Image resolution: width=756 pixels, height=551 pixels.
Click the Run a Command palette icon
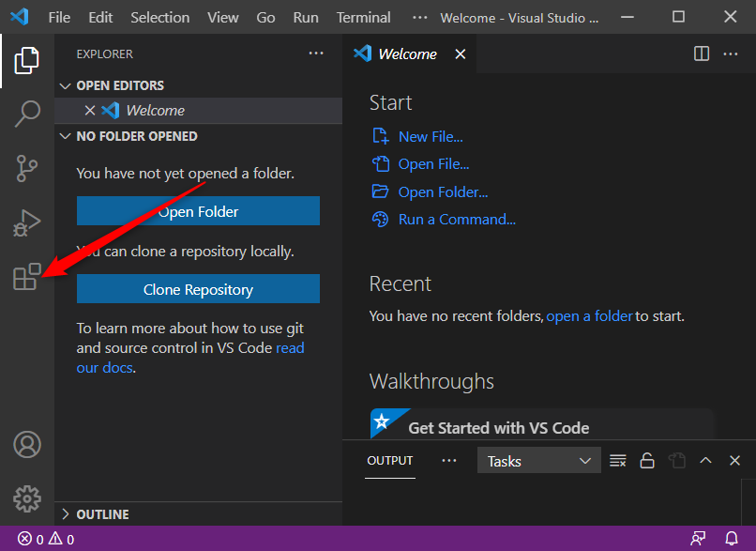click(x=381, y=219)
